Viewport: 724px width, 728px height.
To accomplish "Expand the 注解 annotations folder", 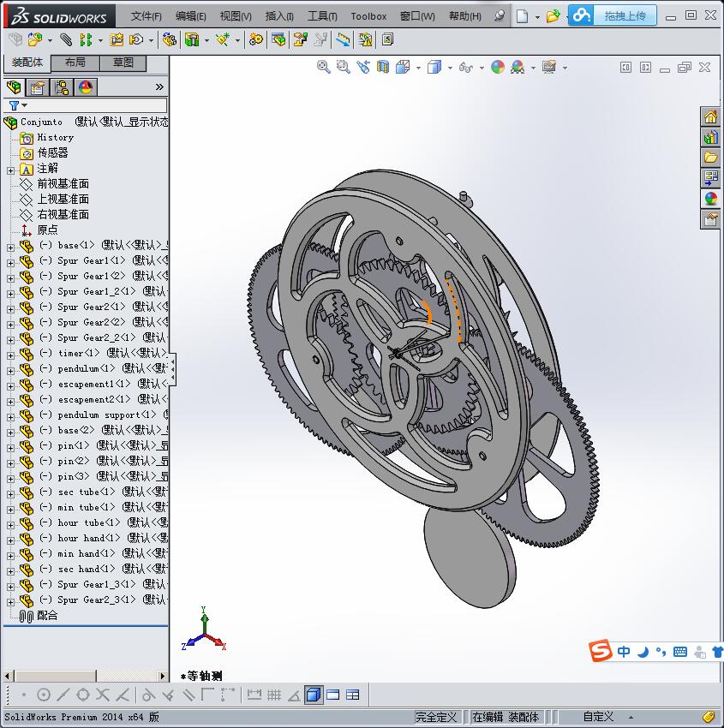I will tap(10, 170).
